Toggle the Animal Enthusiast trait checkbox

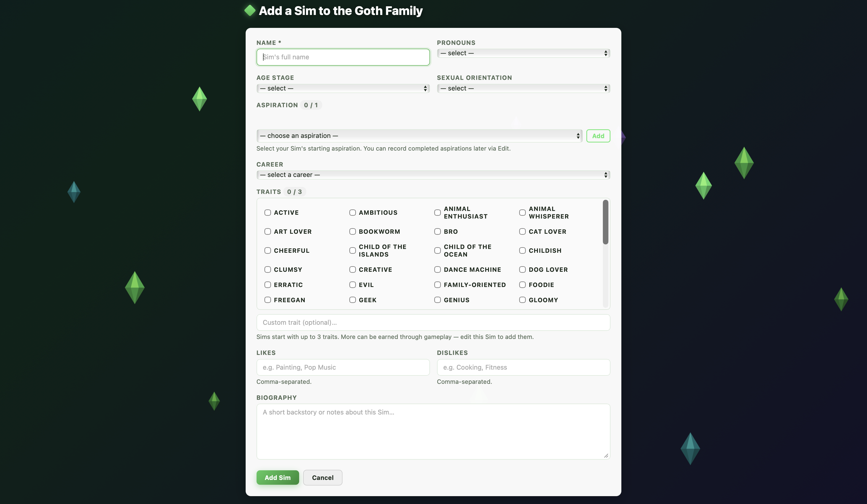coord(437,213)
